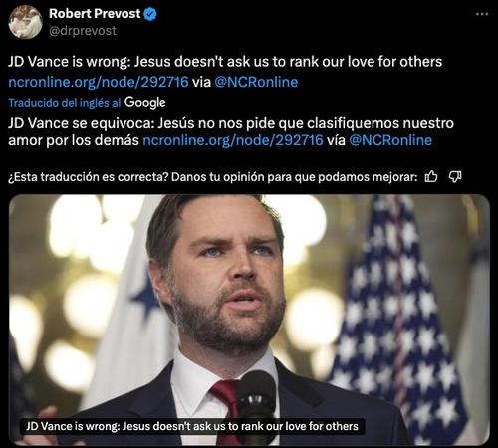Screen dimensions: 498x448
Task: Open ncronline.org link in the English tweet
Action: [99, 82]
